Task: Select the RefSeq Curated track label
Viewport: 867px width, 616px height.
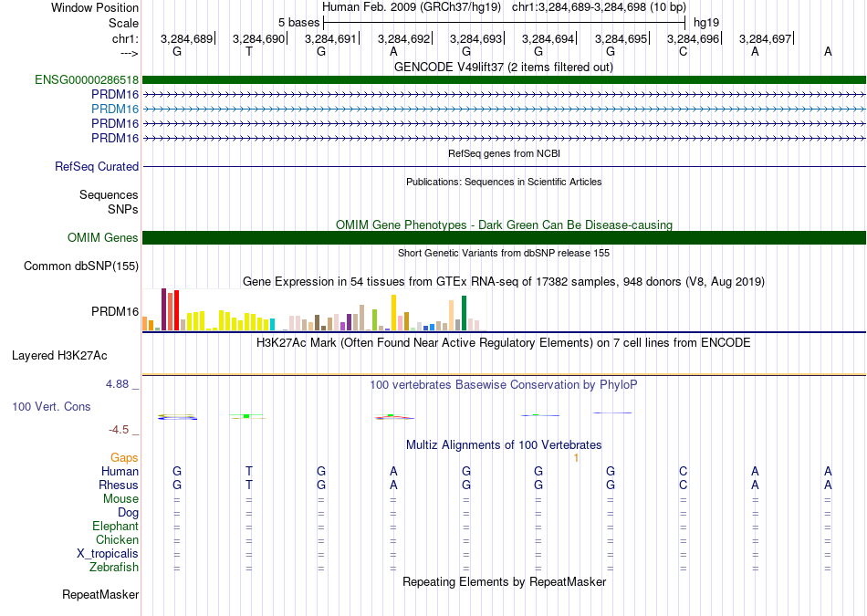Action: [x=97, y=166]
